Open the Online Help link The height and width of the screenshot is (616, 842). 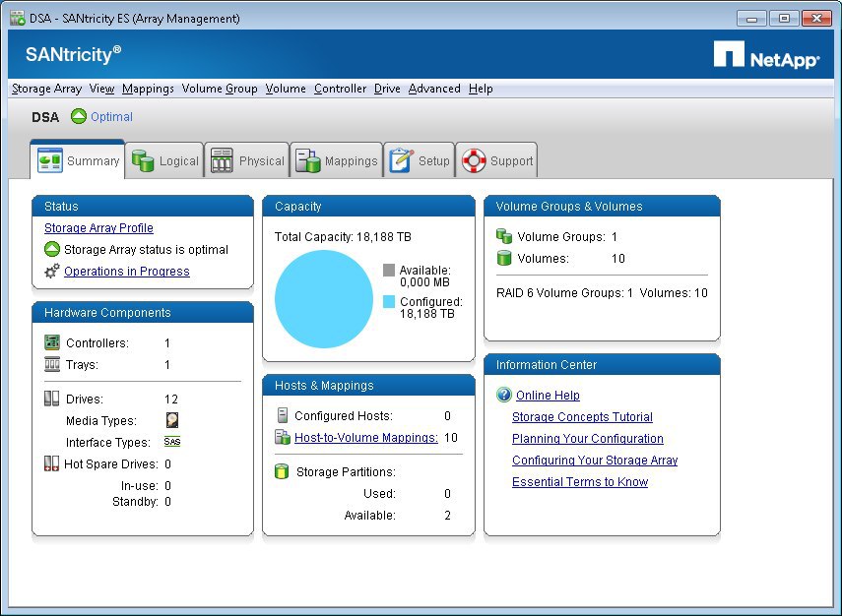548,396
